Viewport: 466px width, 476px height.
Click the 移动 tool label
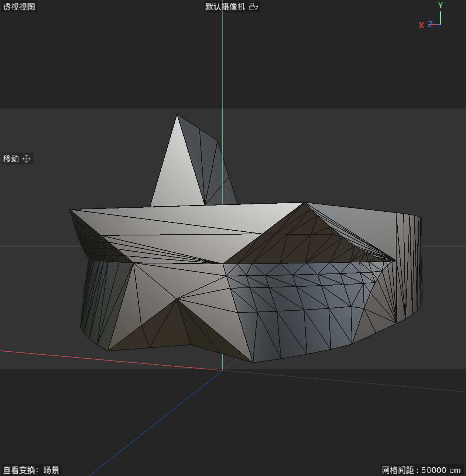coord(10,159)
